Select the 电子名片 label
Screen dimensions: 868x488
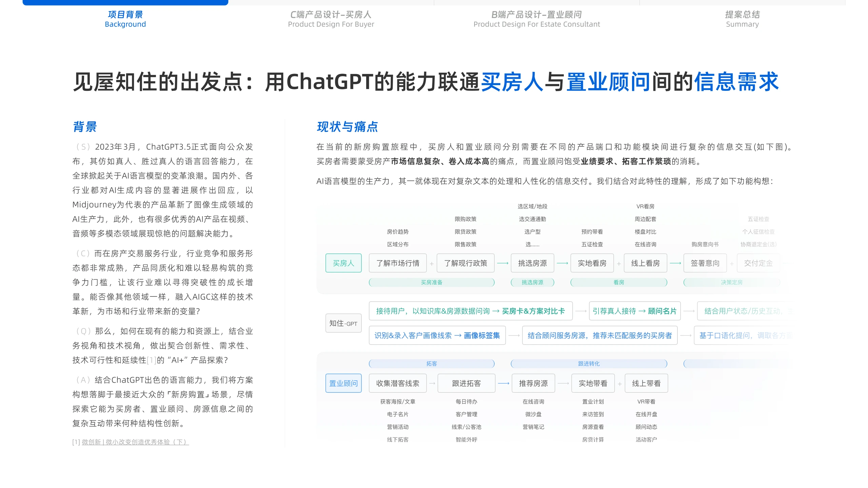(x=398, y=414)
